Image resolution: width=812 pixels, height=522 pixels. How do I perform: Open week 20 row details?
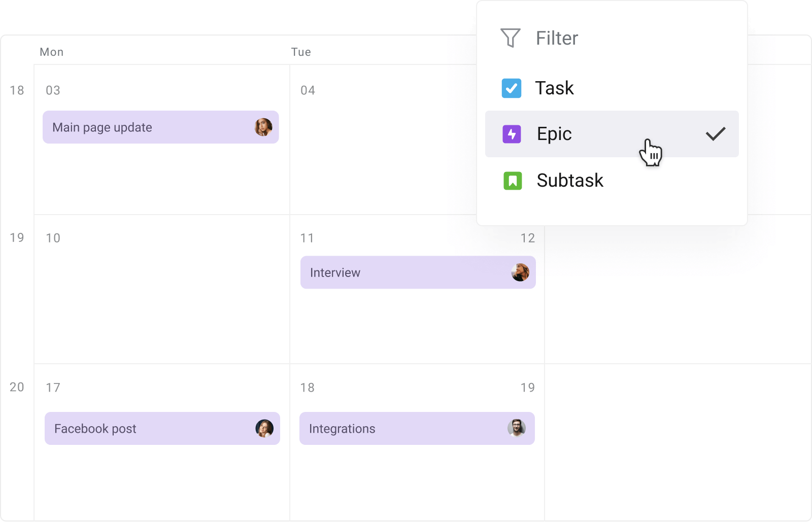click(17, 387)
